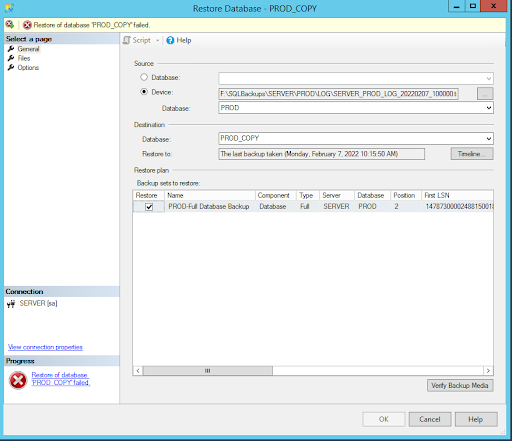
Task: Open the View connection properties link
Action: coord(45,347)
